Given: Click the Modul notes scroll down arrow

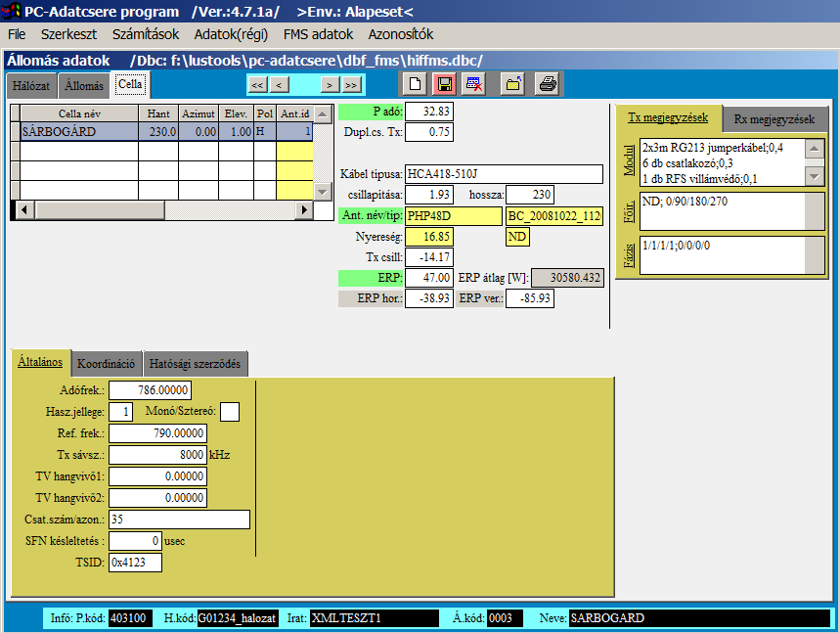Looking at the screenshot, I should coord(815,176).
